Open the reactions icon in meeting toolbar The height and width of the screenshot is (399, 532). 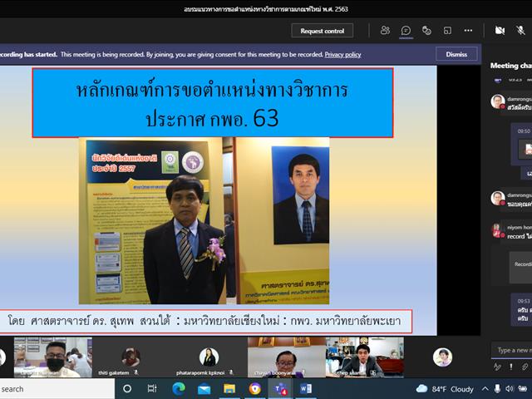click(426, 31)
